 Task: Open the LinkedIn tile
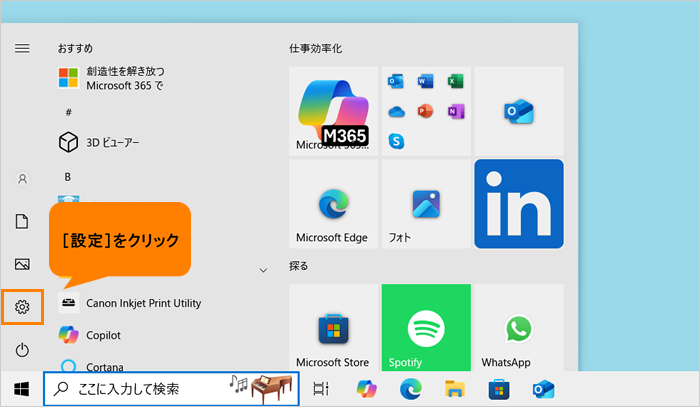tap(519, 204)
